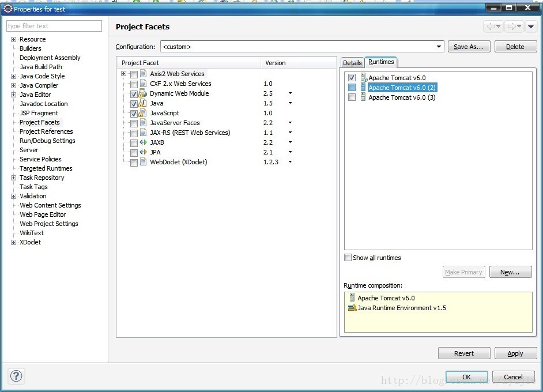Click the Dynamic Web Module globe icon
Viewport: 543px width, 392px height.
tap(143, 93)
